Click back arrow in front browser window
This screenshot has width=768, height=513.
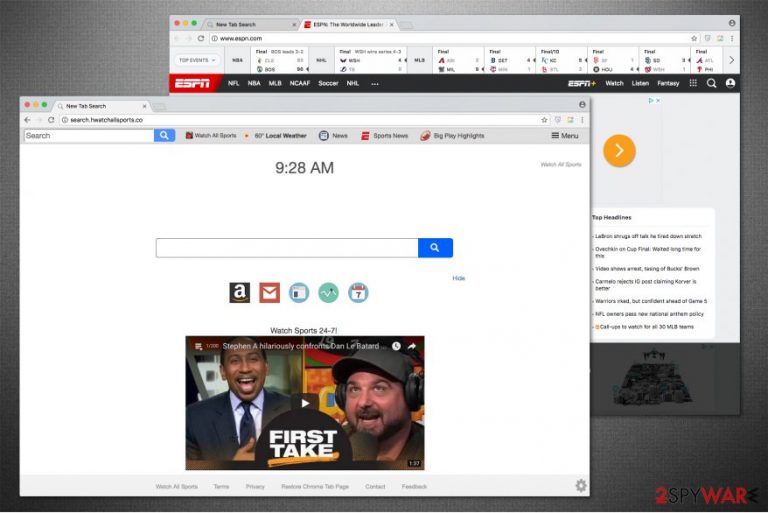[x=27, y=120]
